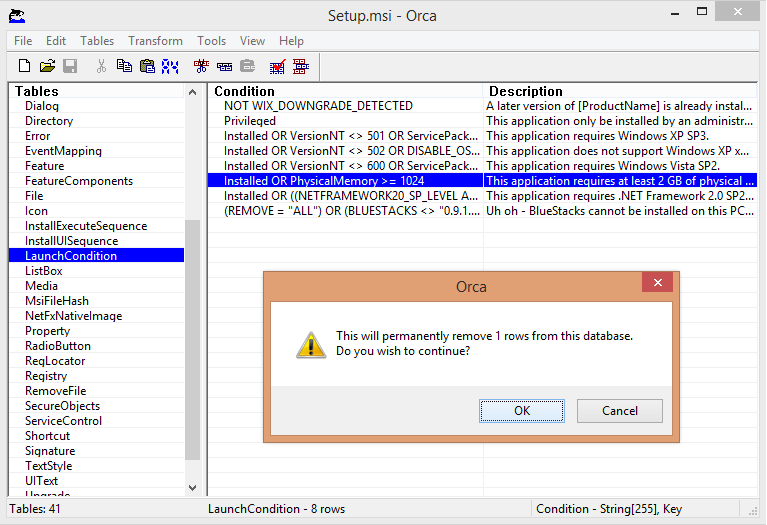Open the Transform menu
The width and height of the screenshot is (767, 525).
point(155,41)
